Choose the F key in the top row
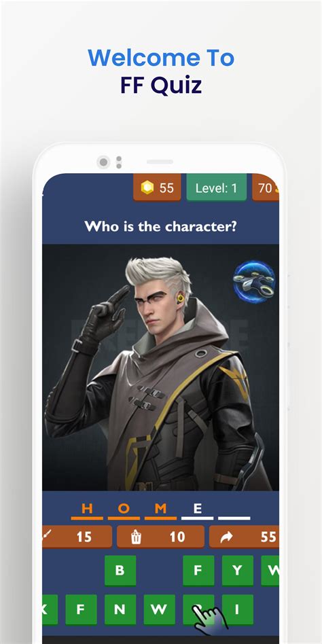Image resolution: width=322 pixels, height=644 pixels. point(198,571)
